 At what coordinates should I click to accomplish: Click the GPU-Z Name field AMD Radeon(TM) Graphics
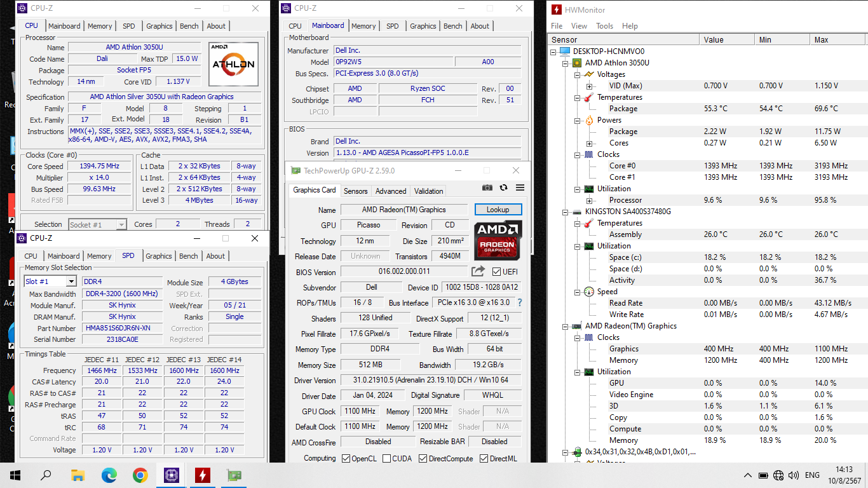tap(404, 210)
